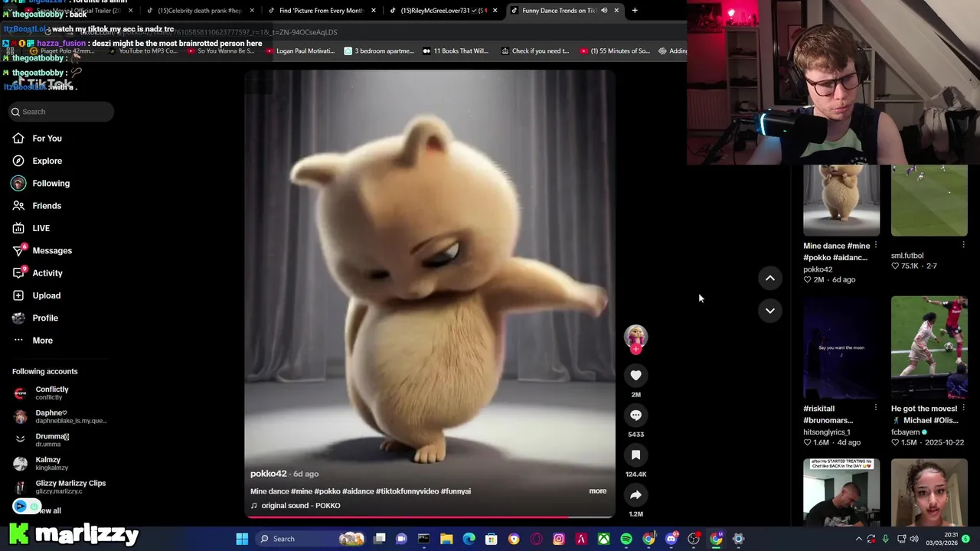Open pokko42 profile from video caption

pyautogui.click(x=268, y=474)
